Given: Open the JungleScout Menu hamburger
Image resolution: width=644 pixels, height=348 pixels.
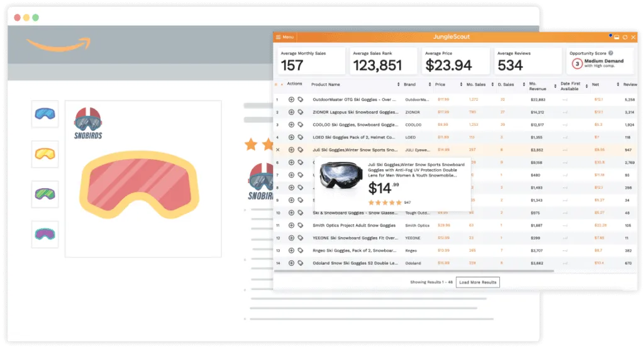Looking at the screenshot, I should click(278, 37).
